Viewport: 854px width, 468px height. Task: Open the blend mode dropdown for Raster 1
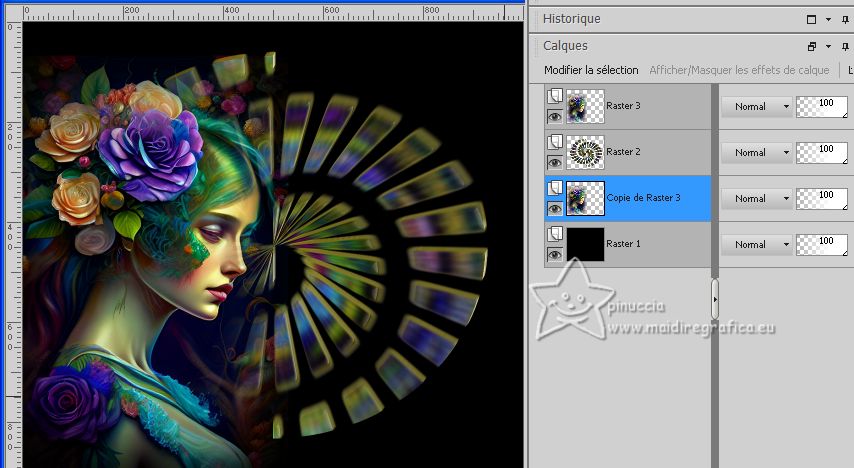[756, 245]
